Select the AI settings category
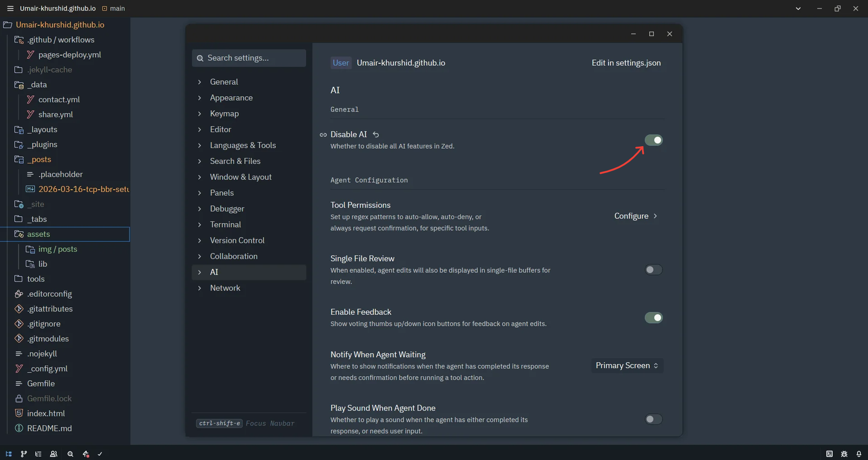Screen dimensions: 868x460 tap(249, 272)
